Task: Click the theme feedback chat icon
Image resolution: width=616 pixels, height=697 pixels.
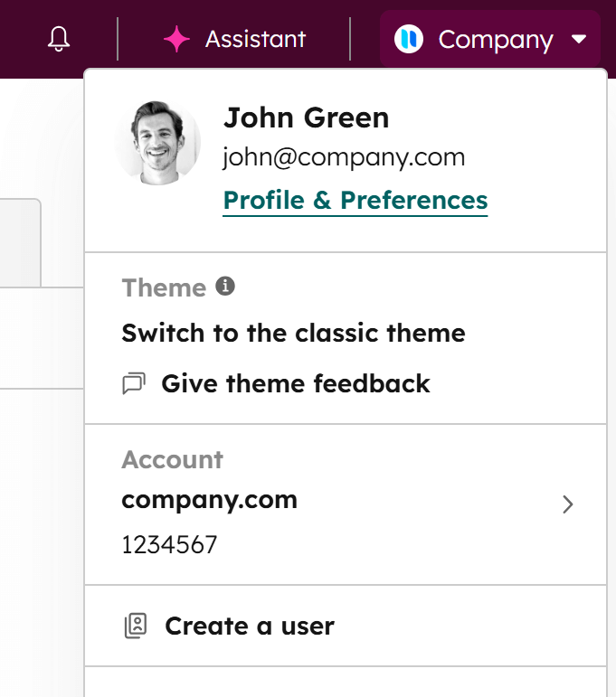Action: [134, 384]
